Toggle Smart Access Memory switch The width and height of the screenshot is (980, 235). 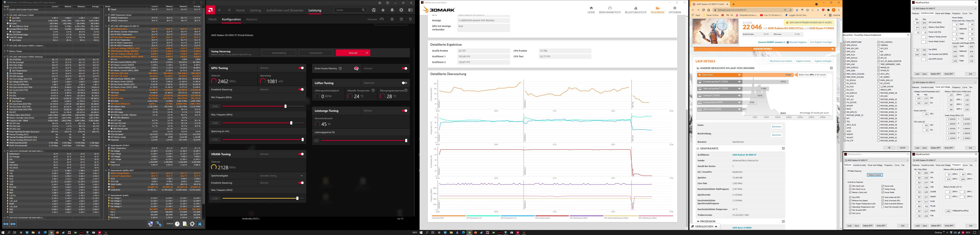(404, 68)
